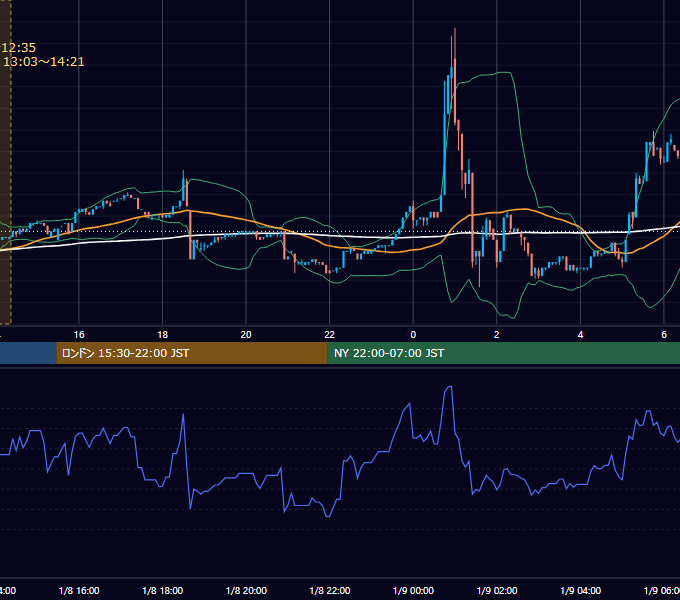Click the hour label 16 on price chart axis

[79, 335]
